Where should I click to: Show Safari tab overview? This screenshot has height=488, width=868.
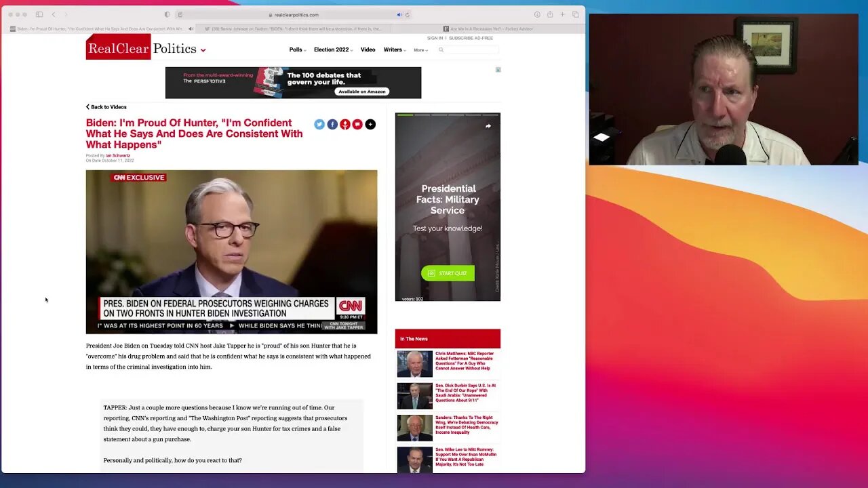pyautogui.click(x=575, y=14)
